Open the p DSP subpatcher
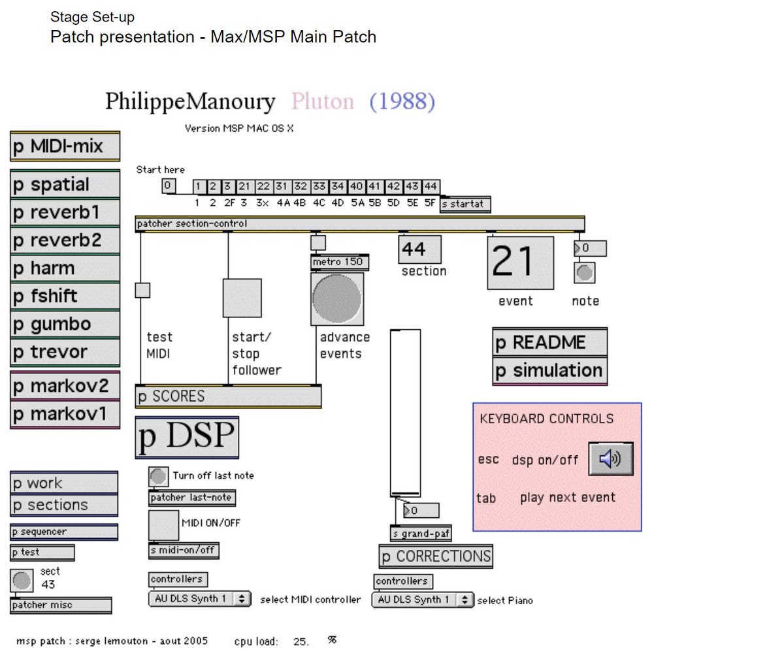Image resolution: width=784 pixels, height=672 pixels. [x=186, y=437]
